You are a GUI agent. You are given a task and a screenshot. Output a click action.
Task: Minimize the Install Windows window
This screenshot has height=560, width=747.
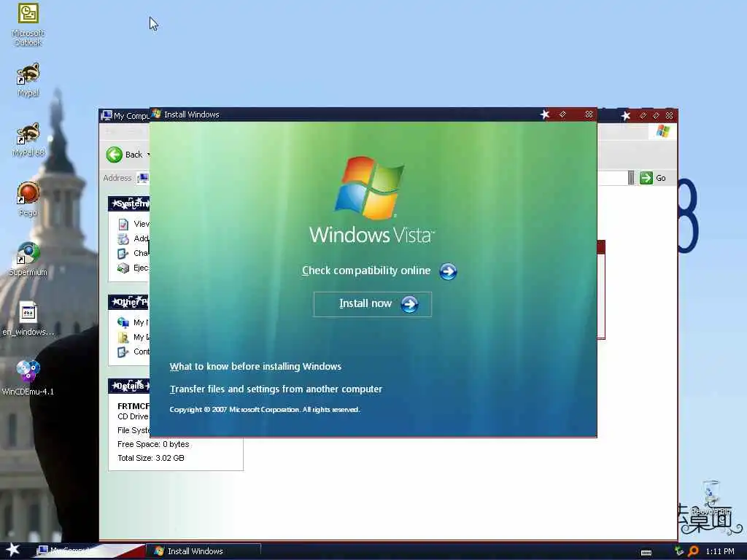[x=562, y=114]
